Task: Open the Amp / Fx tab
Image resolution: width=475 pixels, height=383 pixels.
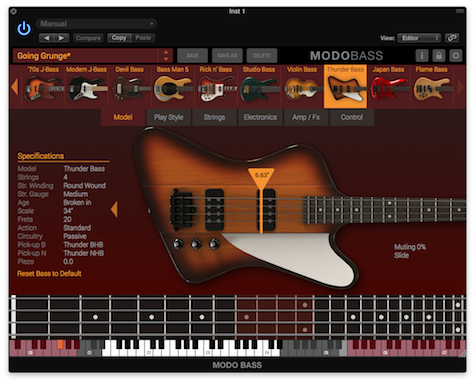Action: click(306, 117)
